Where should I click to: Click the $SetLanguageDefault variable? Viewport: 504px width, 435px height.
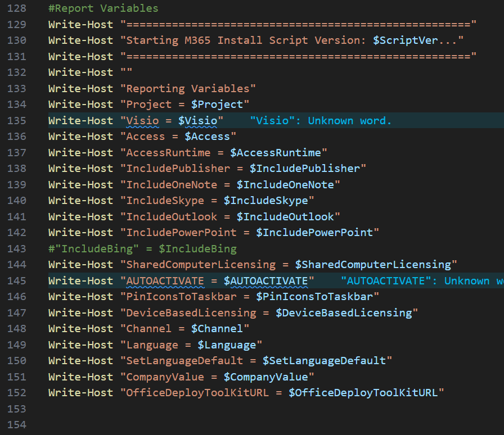[x=324, y=360]
